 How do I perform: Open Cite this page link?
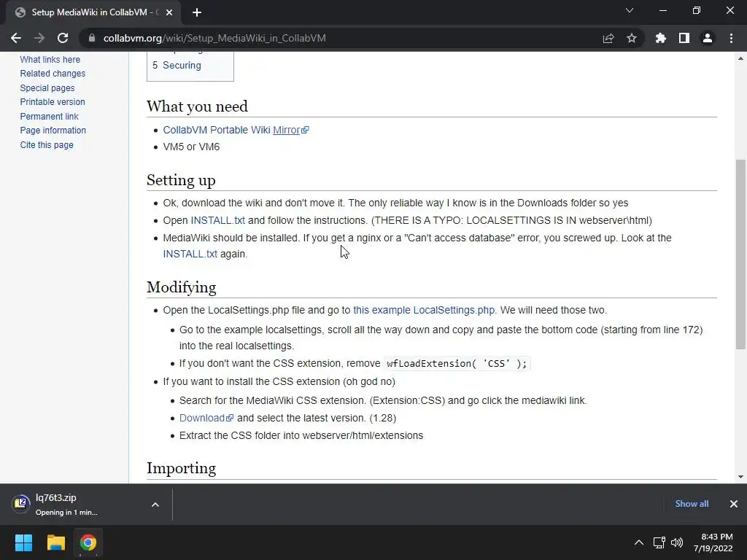pos(47,145)
